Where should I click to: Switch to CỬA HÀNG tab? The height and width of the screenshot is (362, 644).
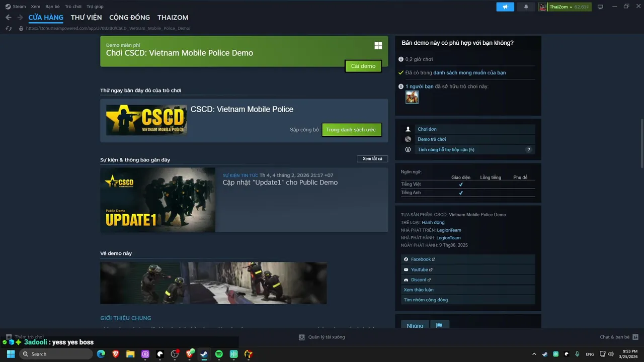coord(46,17)
